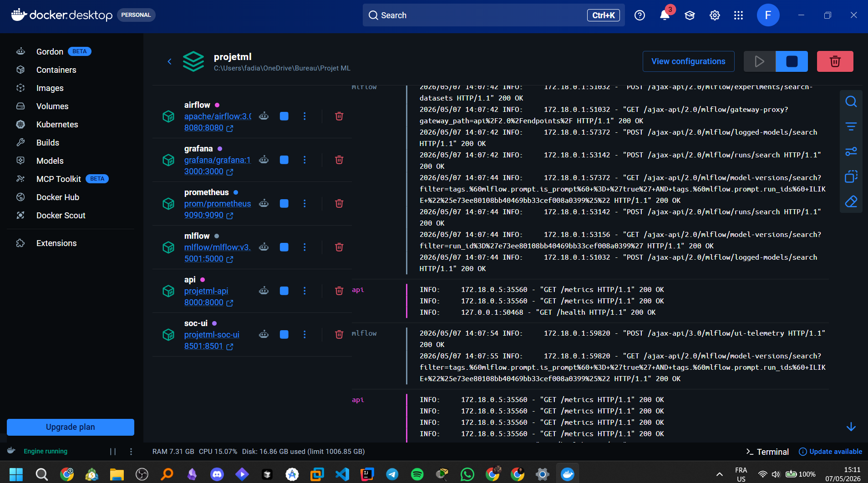Image resolution: width=868 pixels, height=483 pixels.
Task: Open the help question mark icon
Action: click(640, 15)
